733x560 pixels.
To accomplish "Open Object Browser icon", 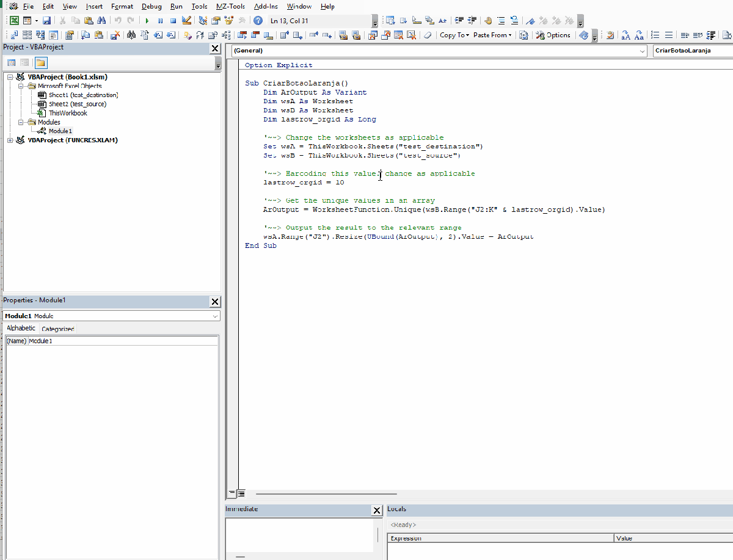I will tap(228, 20).
